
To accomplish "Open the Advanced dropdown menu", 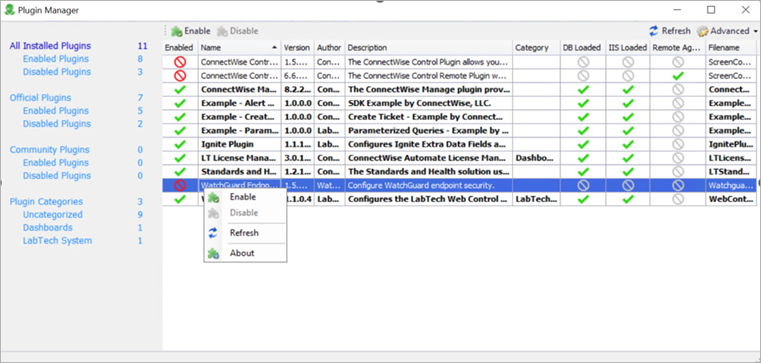I will click(x=728, y=31).
